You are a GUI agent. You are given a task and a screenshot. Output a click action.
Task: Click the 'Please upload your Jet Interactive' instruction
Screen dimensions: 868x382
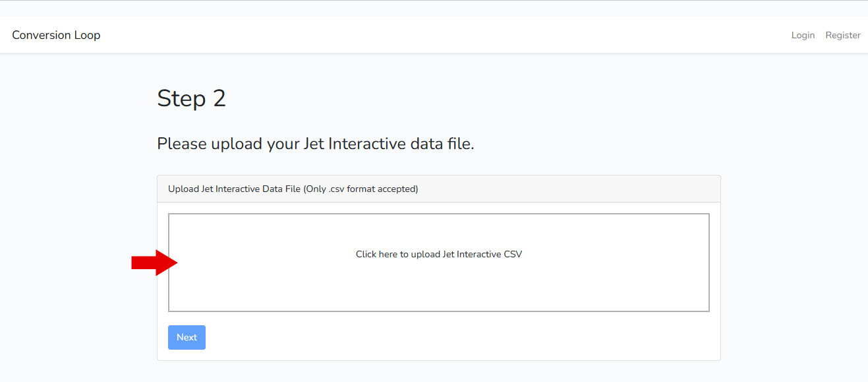[315, 143]
